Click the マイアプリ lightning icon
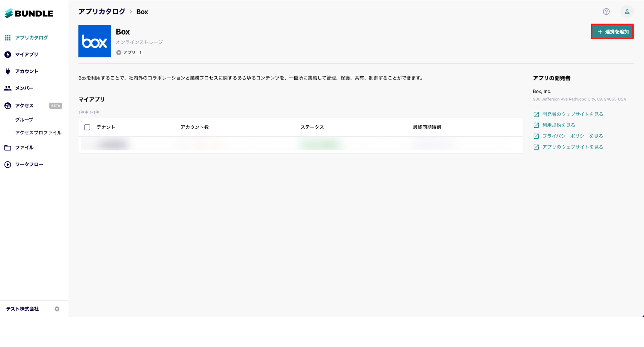This screenshot has width=644, height=347. point(8,55)
